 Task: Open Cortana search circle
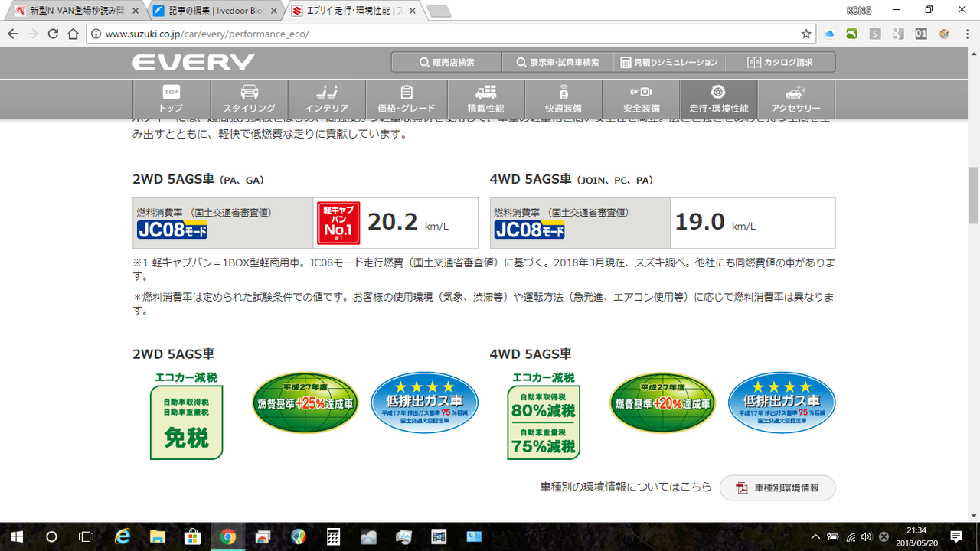(x=51, y=536)
